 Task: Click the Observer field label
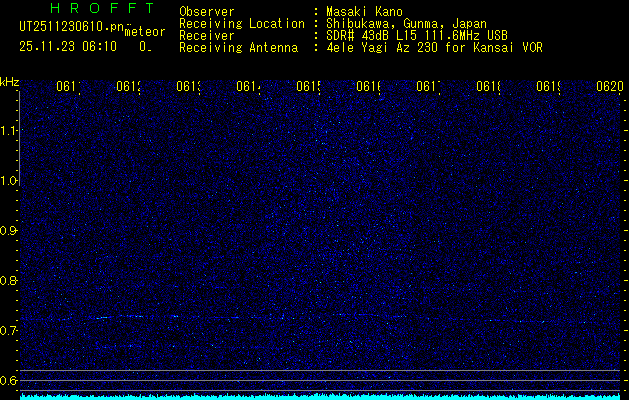pos(207,12)
